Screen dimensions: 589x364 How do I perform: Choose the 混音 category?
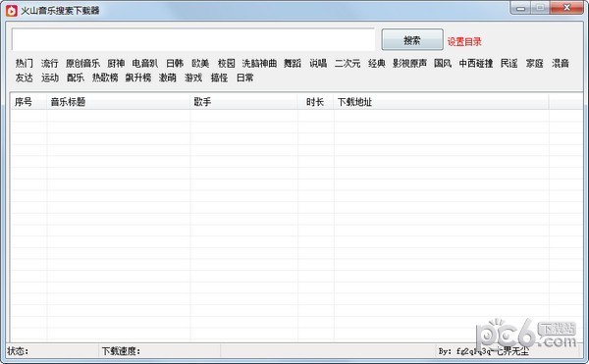[x=561, y=63]
